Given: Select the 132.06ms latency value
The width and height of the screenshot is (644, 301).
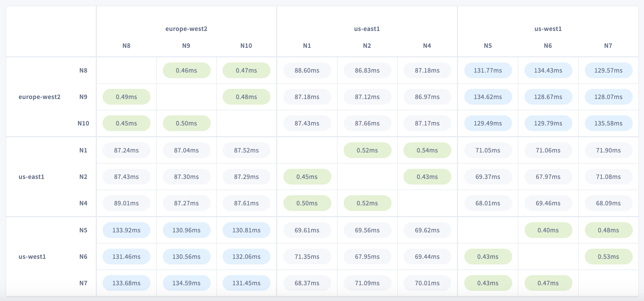Looking at the screenshot, I should pyautogui.click(x=246, y=257).
